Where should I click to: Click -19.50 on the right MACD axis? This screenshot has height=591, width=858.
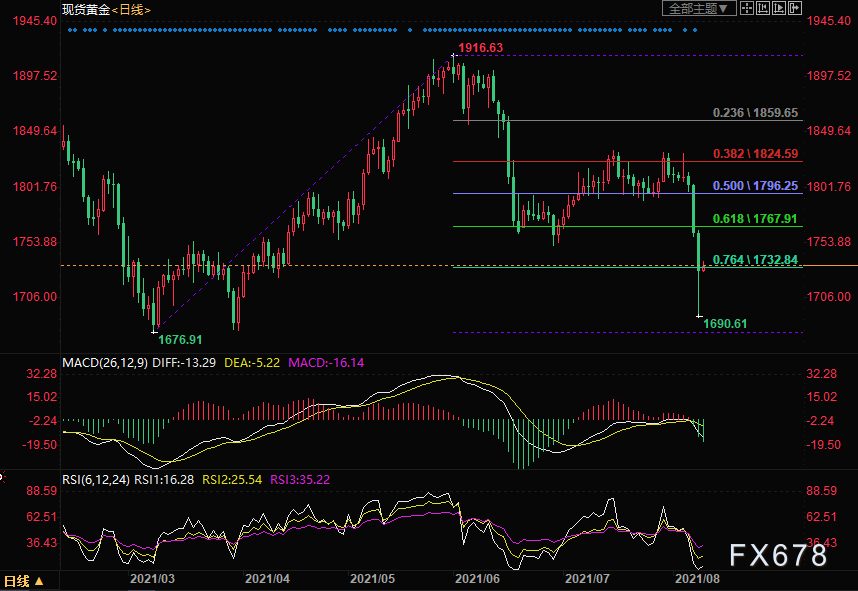click(824, 445)
